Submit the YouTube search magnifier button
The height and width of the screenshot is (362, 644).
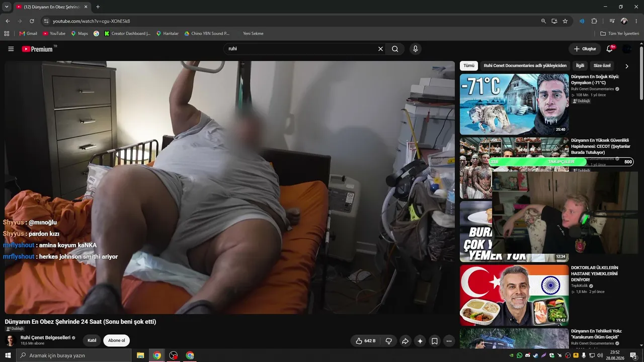click(x=395, y=49)
